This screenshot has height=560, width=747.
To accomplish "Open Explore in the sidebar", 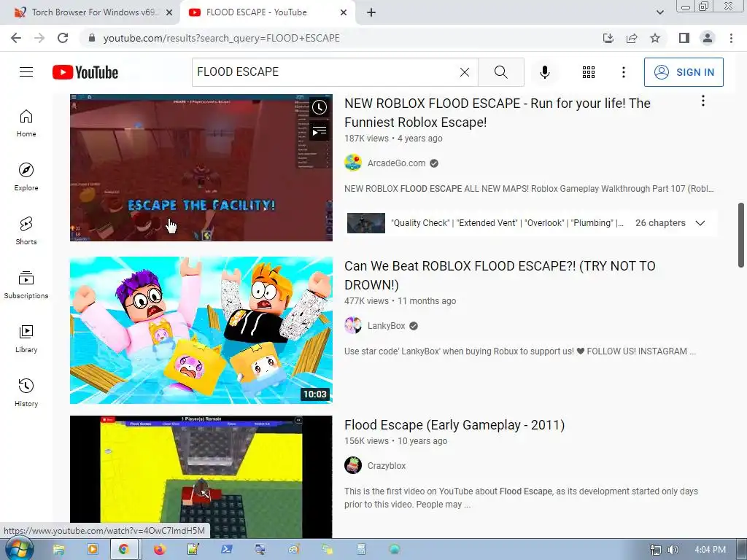I will [x=26, y=177].
